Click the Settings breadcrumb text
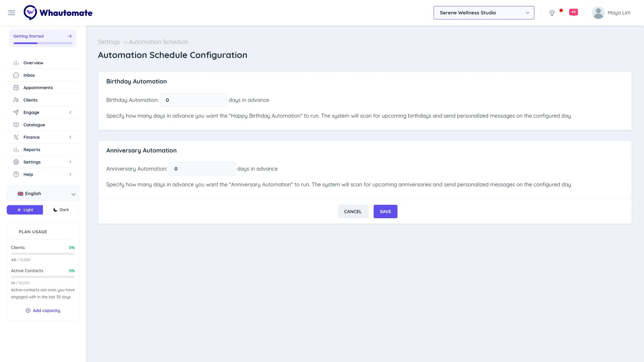644x362 pixels. 109,42
